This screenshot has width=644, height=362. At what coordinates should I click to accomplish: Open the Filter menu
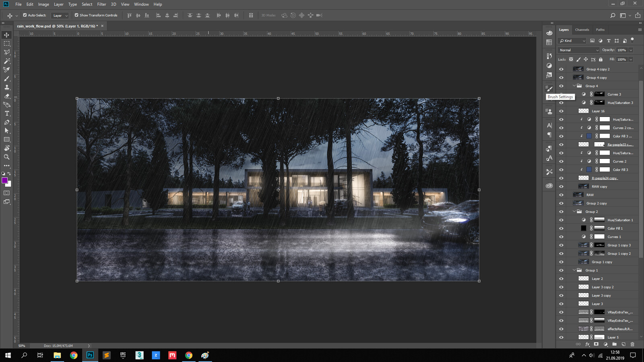[101, 4]
